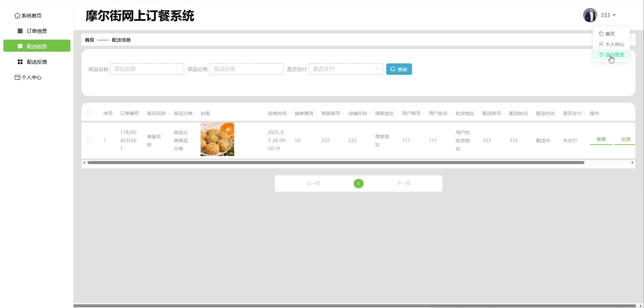
Task: Sort by the 菜品分类 column header
Action: (x=183, y=113)
